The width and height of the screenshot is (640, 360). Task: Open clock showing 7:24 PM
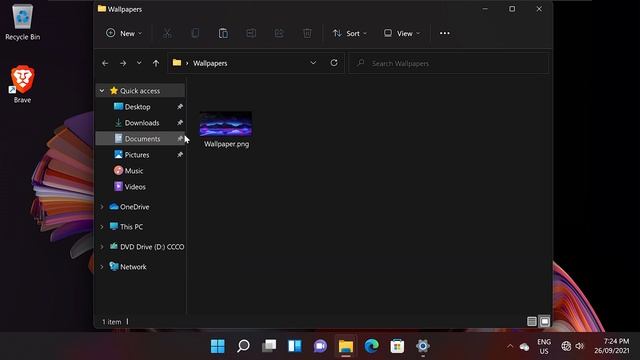(611, 346)
